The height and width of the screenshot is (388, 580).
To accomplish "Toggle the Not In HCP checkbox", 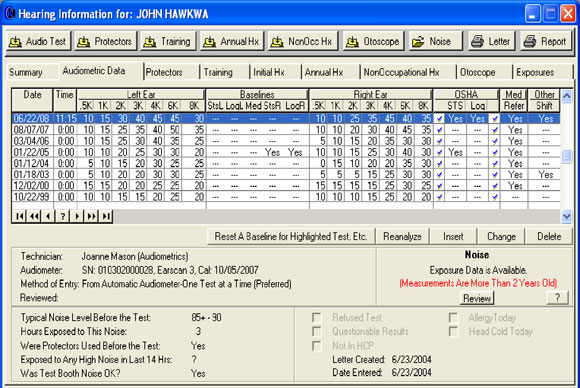I will coord(317,346).
